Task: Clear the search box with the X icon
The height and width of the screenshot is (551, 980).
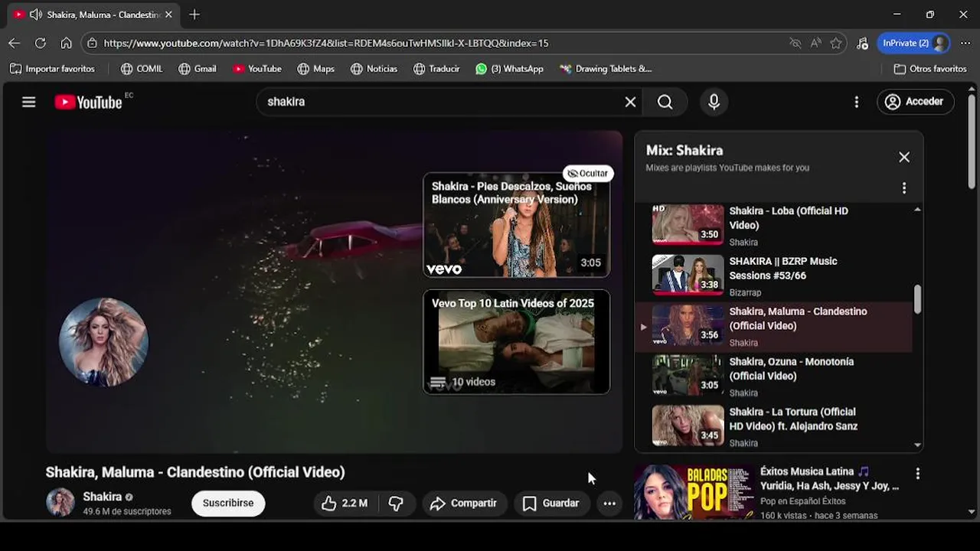Action: coord(630,102)
